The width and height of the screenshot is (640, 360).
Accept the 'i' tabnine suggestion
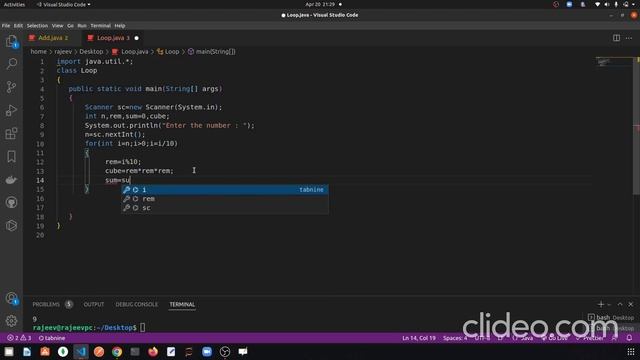(x=224, y=190)
